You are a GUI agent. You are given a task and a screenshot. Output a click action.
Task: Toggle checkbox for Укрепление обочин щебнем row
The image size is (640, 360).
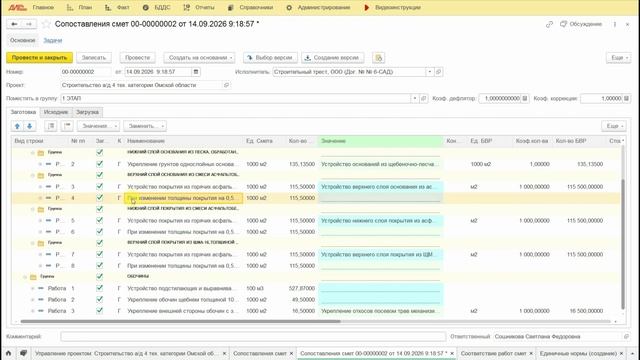(x=100, y=299)
